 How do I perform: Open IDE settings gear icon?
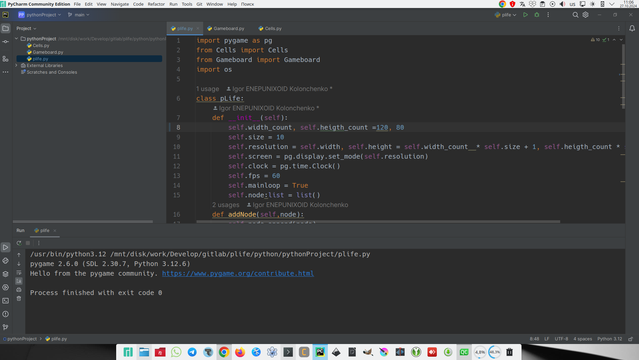point(586,15)
